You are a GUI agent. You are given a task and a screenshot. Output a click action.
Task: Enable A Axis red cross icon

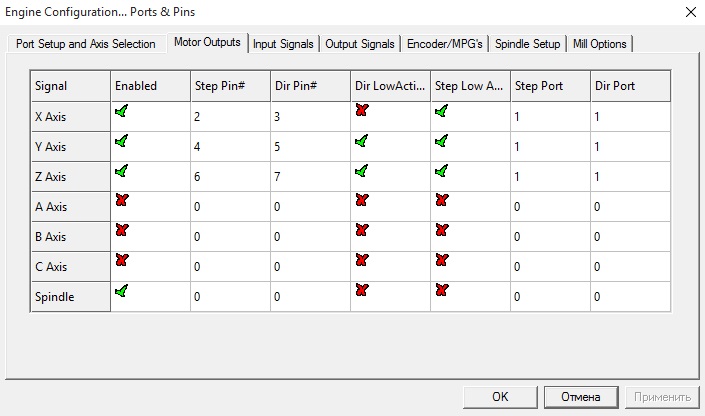(122, 201)
